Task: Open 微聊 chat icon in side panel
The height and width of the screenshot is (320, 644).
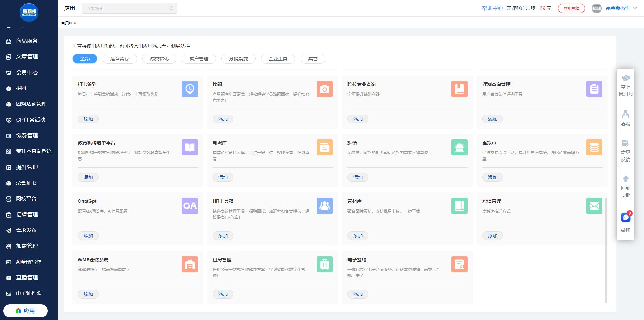Action: pyautogui.click(x=625, y=218)
